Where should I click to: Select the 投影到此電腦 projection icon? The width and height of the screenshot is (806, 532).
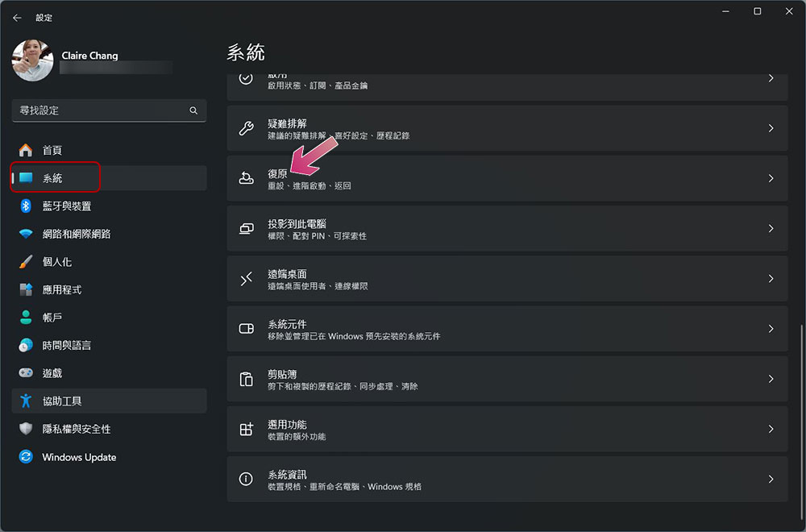(246, 228)
